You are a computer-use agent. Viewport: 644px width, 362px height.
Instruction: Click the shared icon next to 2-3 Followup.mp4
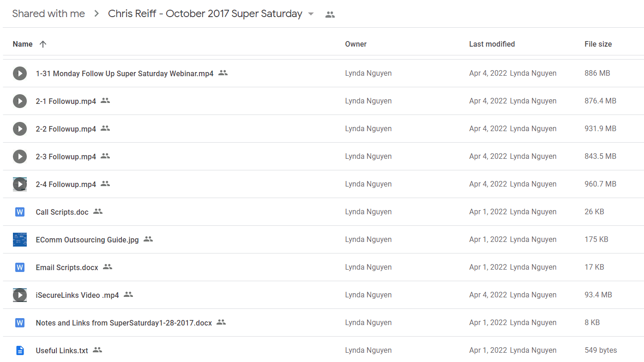[105, 156]
